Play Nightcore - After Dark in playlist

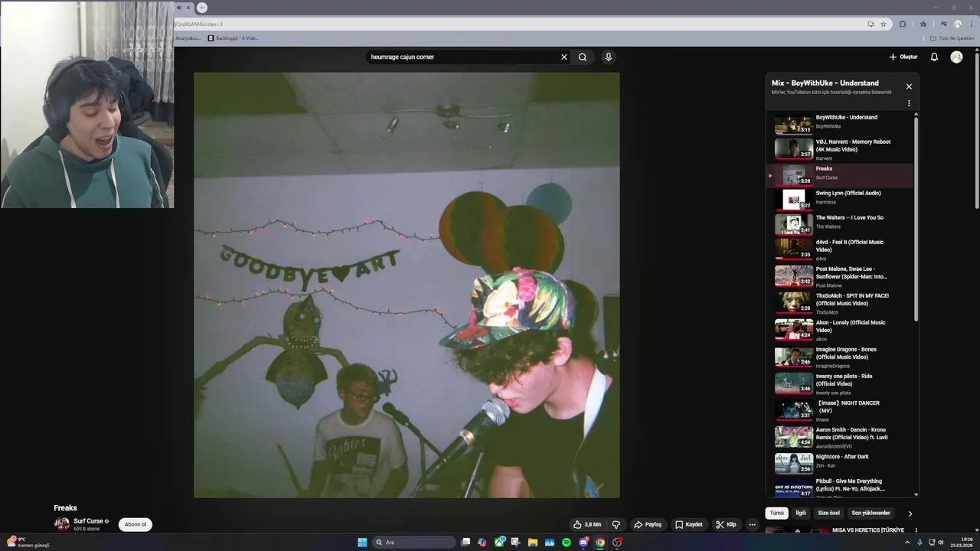pyautogui.click(x=840, y=463)
